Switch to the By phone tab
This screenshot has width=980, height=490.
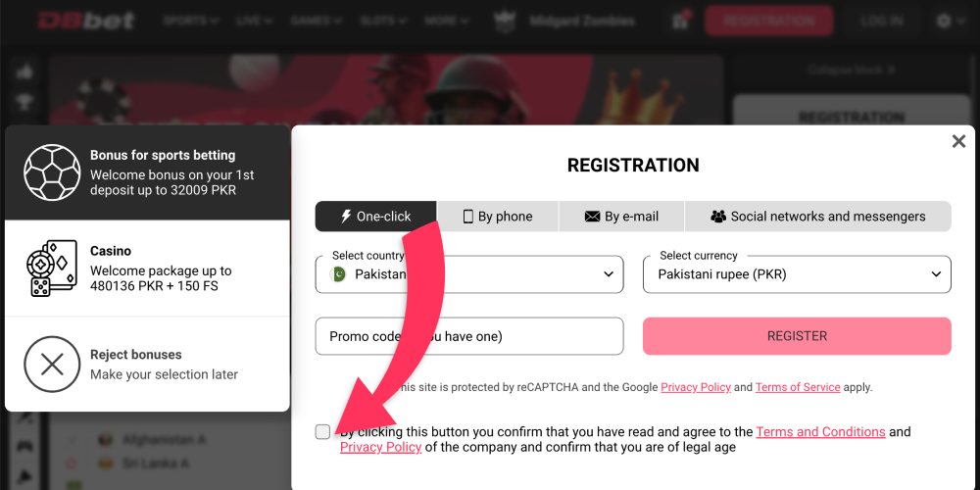coord(498,217)
